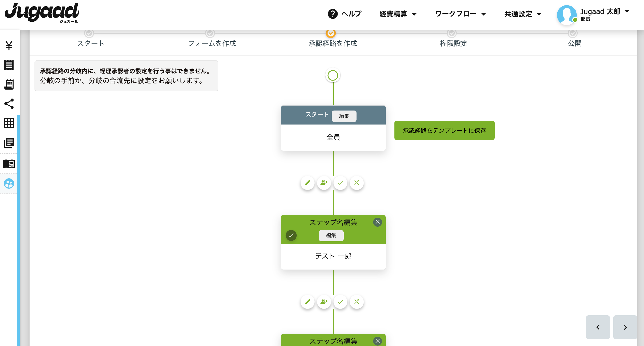Click branch shuffle icon below スタート step
Image resolution: width=644 pixels, height=346 pixels.
pos(357,183)
